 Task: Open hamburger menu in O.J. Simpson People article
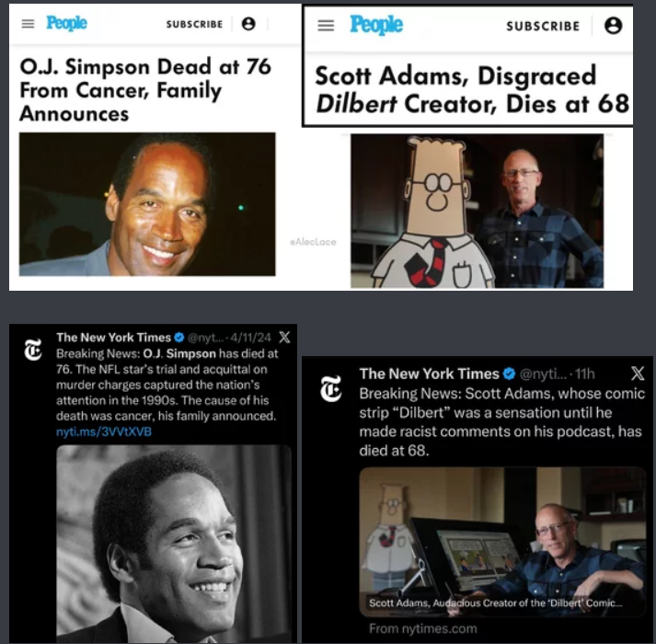point(28,24)
